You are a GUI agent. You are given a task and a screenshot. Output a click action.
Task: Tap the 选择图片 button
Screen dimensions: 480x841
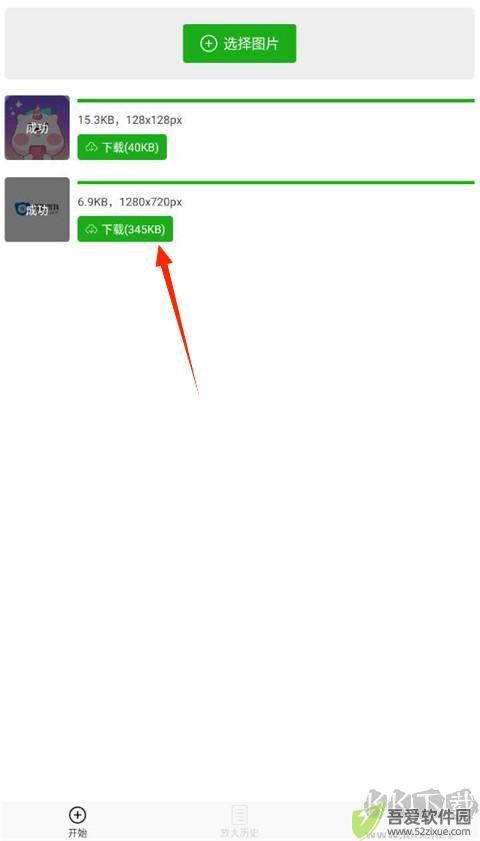[239, 43]
